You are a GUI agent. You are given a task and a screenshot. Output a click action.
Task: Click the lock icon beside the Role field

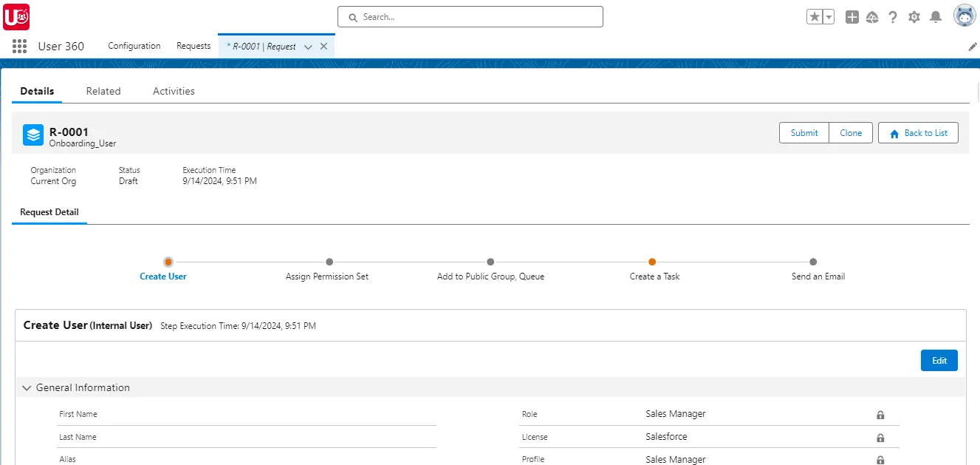pos(880,415)
